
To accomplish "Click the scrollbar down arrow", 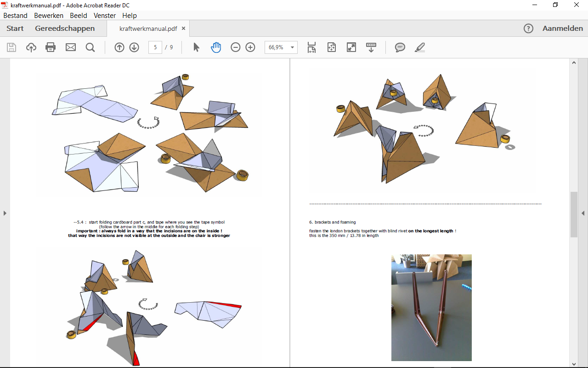I will pyautogui.click(x=574, y=363).
